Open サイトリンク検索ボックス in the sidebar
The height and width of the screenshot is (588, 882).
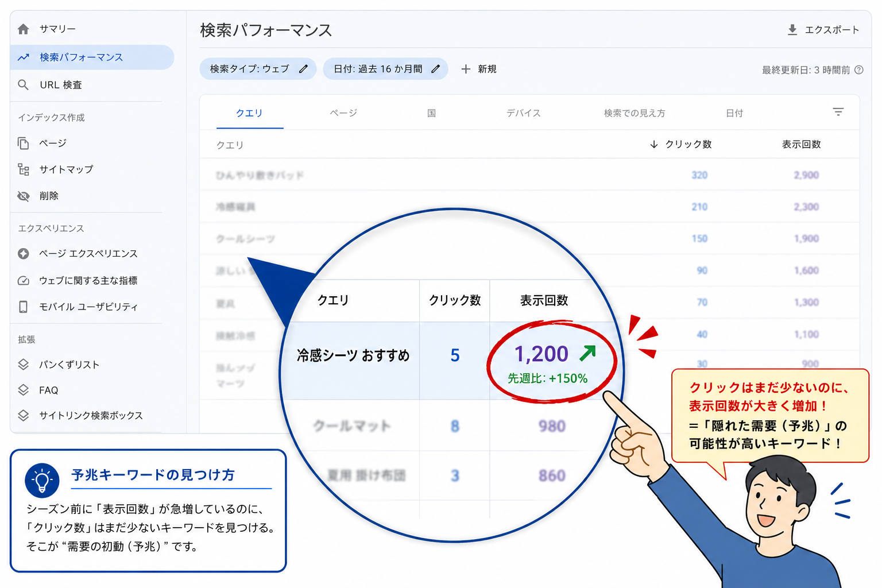click(x=91, y=415)
